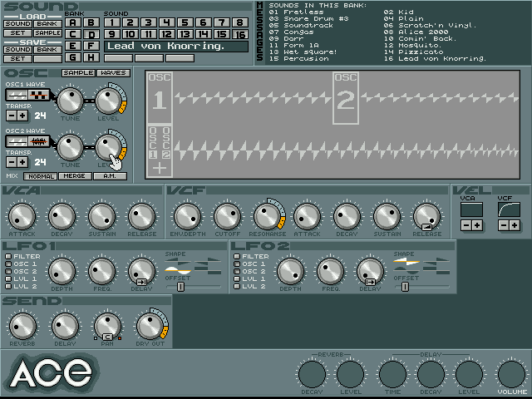The height and width of the screenshot is (399, 532).
Task: Select sound slot 5
Action: (167, 22)
